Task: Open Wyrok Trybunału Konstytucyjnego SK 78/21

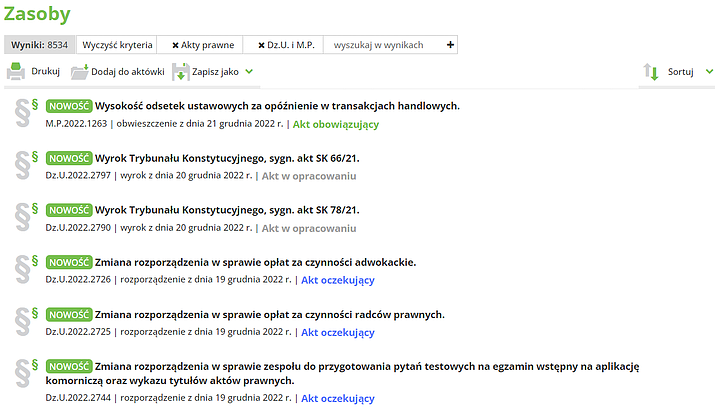Action: [227, 210]
